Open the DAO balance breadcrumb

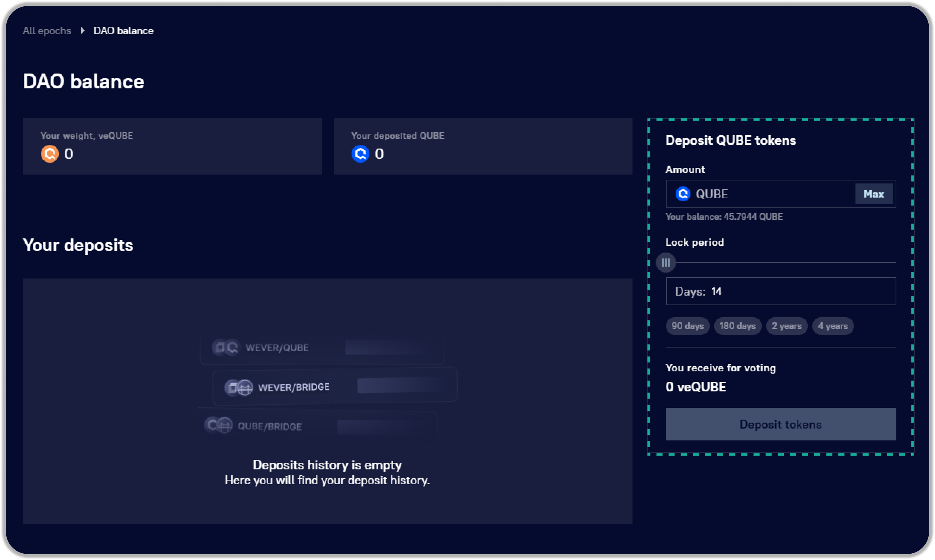point(123,30)
